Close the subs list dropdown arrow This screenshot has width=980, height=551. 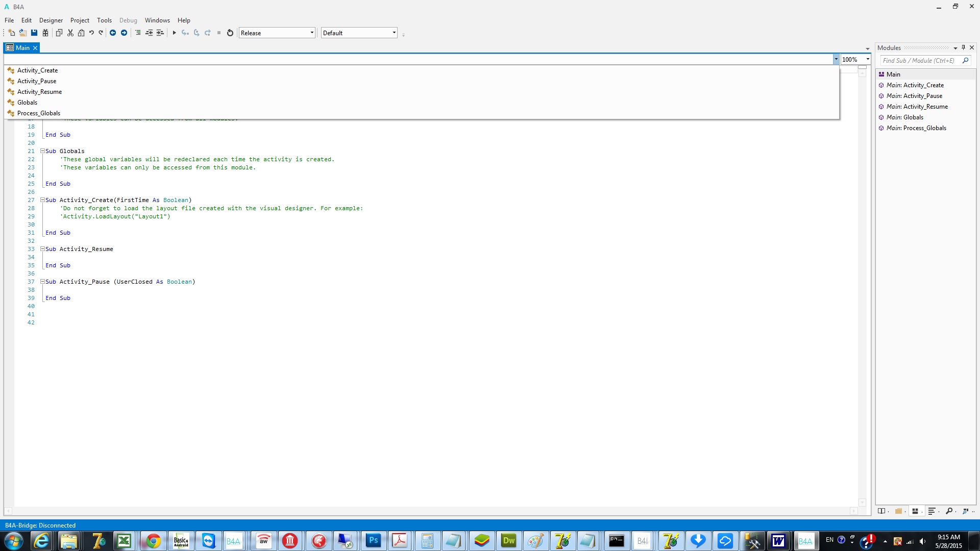coord(836,60)
